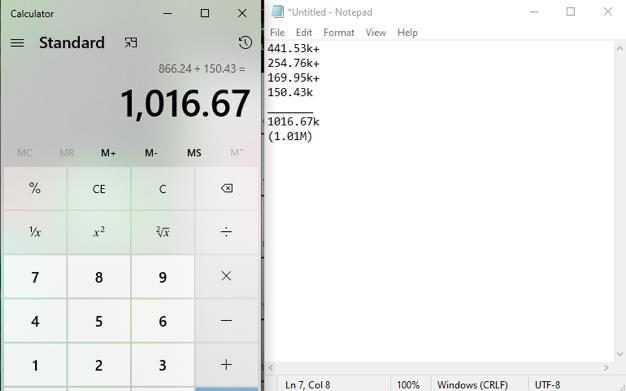Image resolution: width=626 pixels, height=391 pixels.
Task: Click the 1016.67k total line in Notepad
Action: pyautogui.click(x=293, y=121)
